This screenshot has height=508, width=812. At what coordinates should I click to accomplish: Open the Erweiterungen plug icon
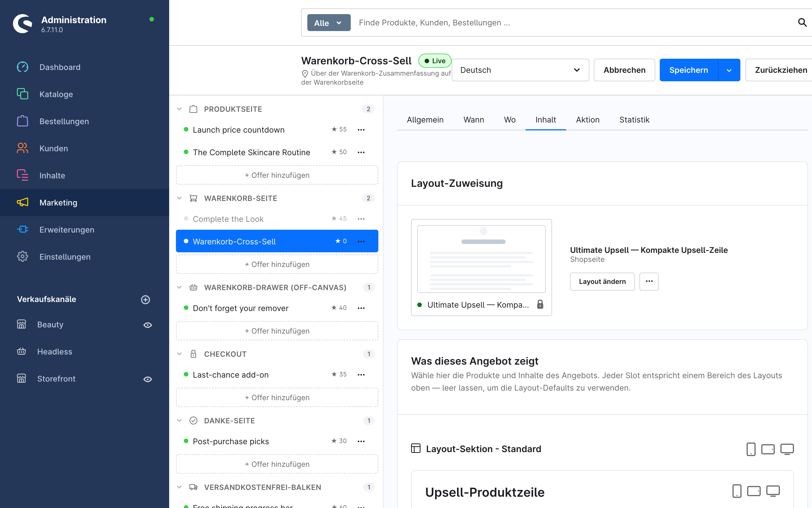pyautogui.click(x=23, y=229)
